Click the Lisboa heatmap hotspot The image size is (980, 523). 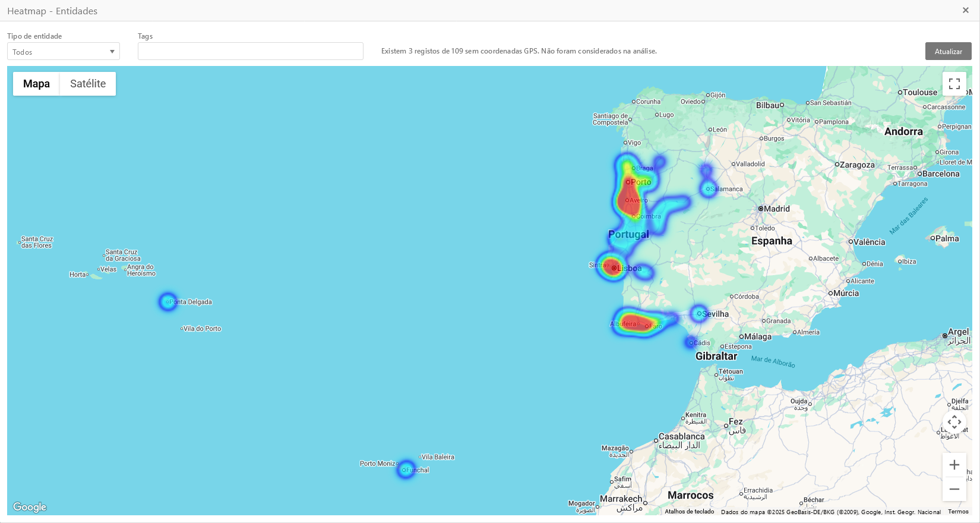[612, 267]
